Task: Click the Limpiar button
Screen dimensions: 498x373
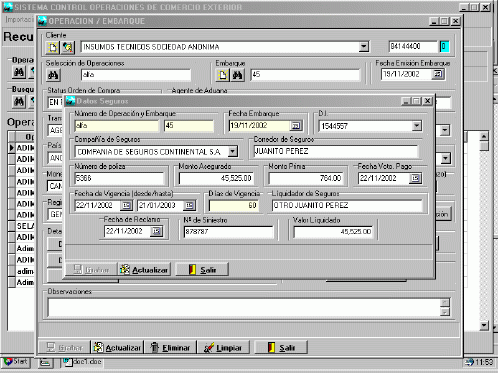Action: (223, 348)
